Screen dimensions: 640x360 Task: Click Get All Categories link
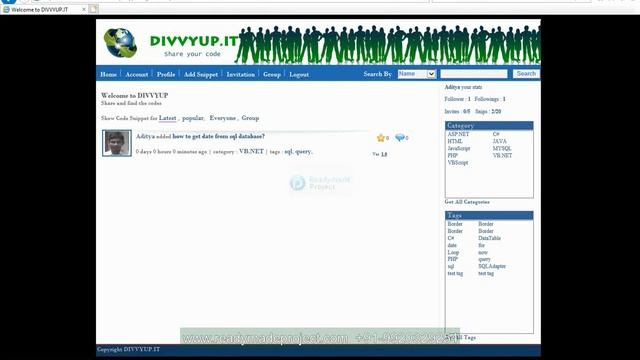pos(467,202)
